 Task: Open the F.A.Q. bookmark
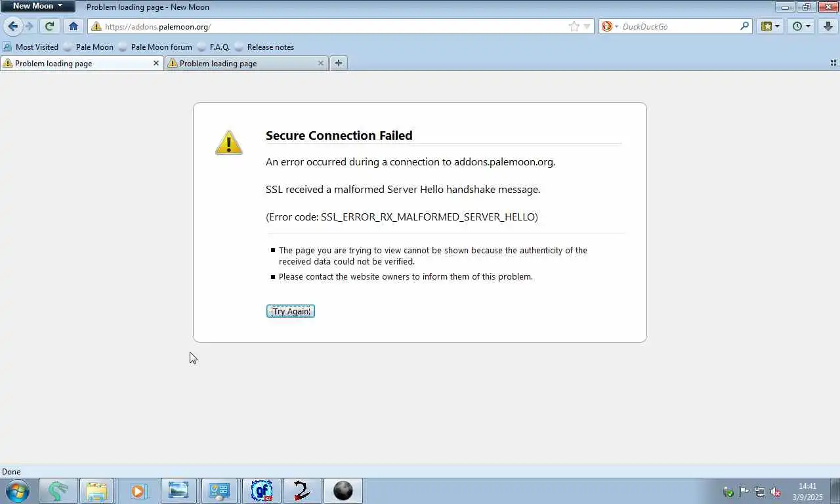pyautogui.click(x=213, y=47)
